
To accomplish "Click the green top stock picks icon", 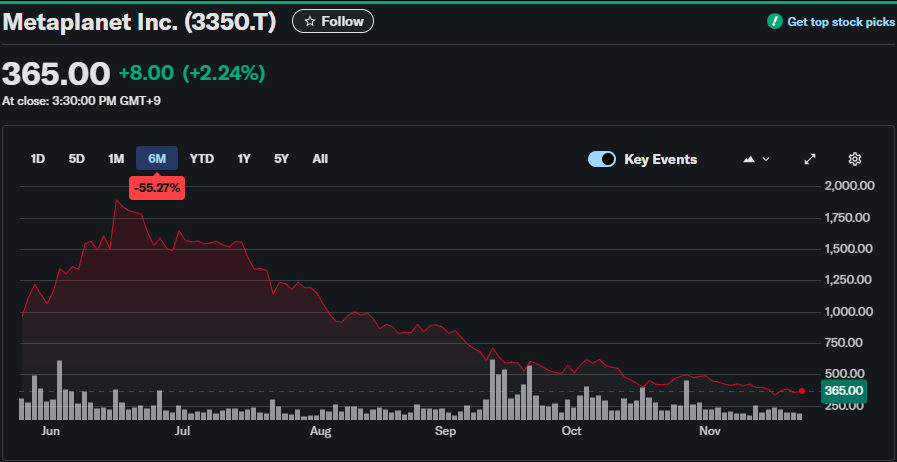I will [774, 21].
